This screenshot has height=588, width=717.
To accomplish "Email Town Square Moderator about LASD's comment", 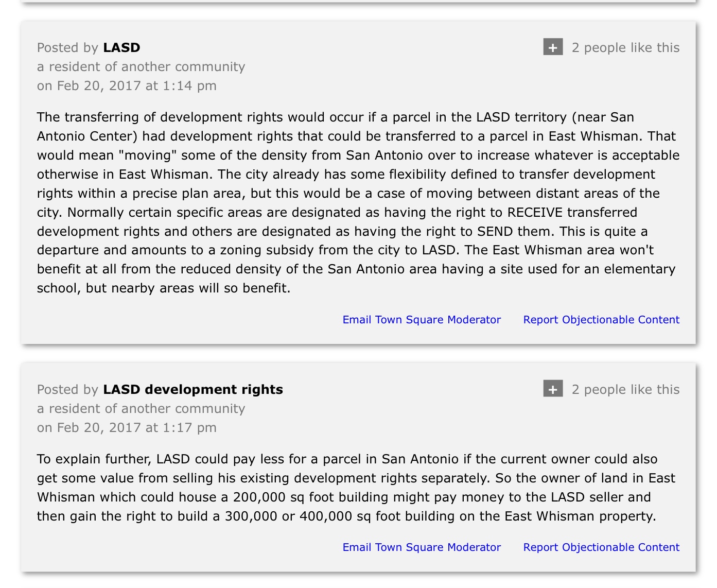I will coord(422,320).
